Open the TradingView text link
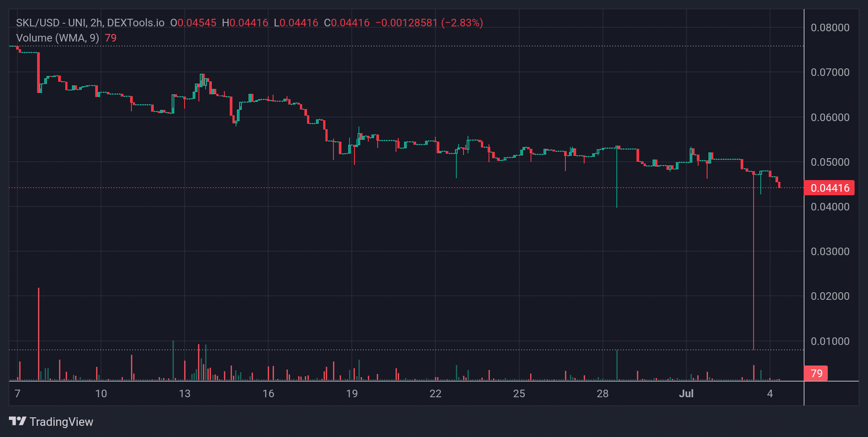Viewport: 868px width, 437px height. point(61,422)
